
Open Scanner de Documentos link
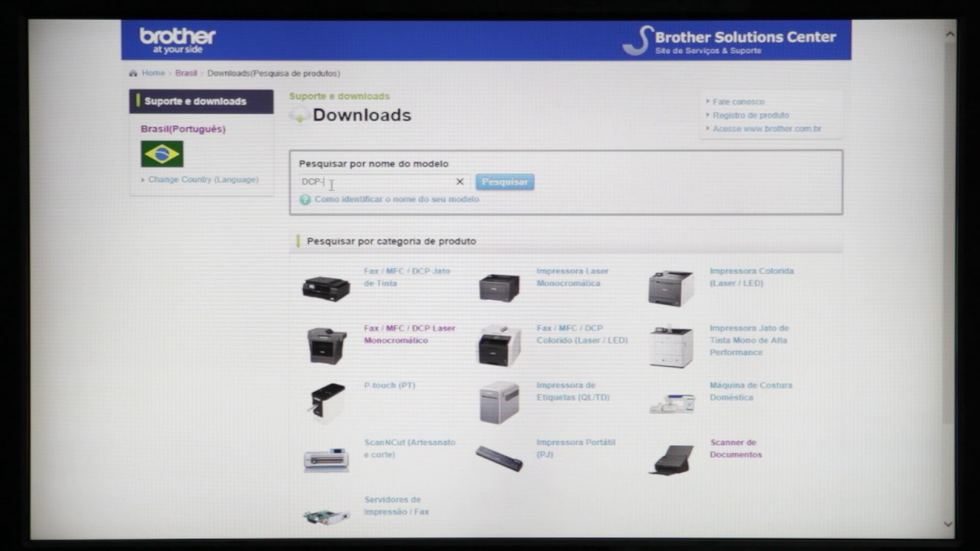(x=736, y=448)
